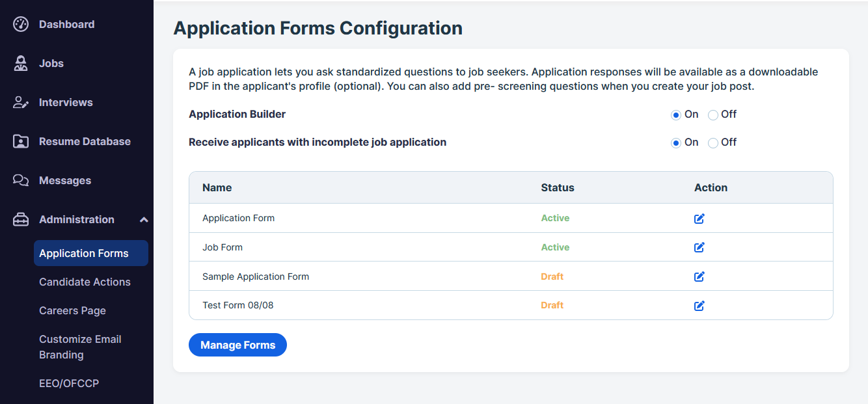Viewport: 868px width, 404px height.
Task: Click Draft status of Test Form 08/08
Action: 552,305
